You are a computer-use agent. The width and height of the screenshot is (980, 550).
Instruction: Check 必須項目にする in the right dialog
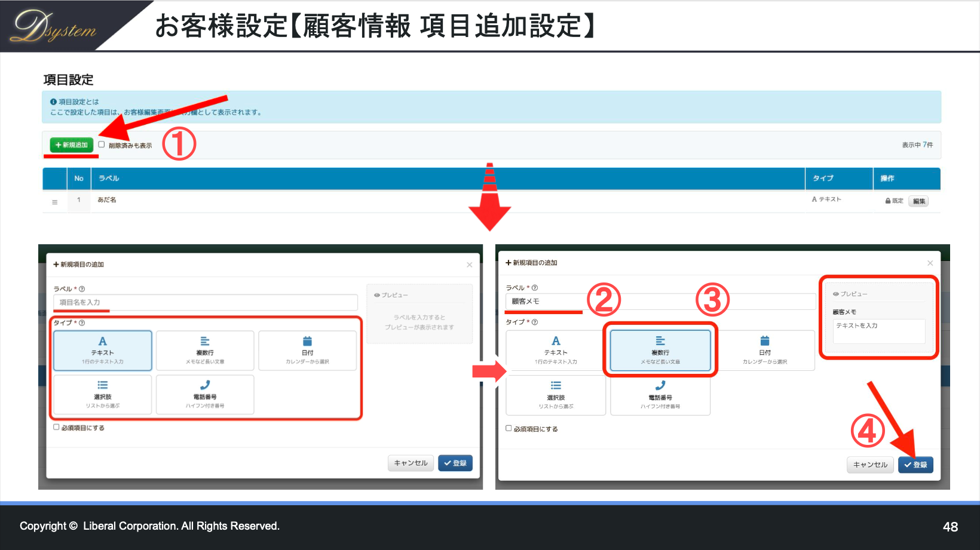(x=509, y=428)
